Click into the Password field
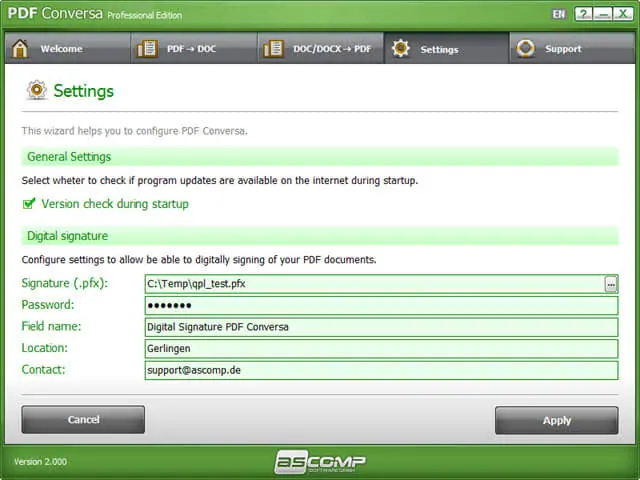The width and height of the screenshot is (640, 480). pyautogui.click(x=381, y=306)
